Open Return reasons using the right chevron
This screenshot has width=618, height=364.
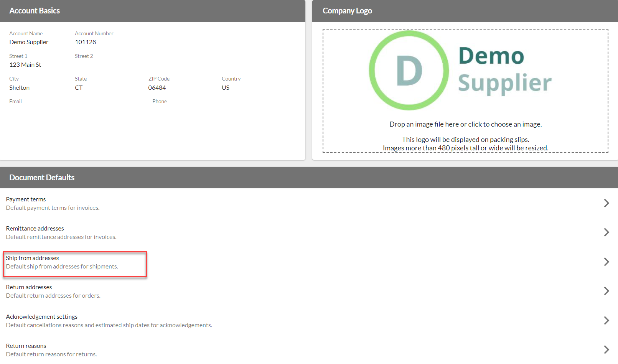(606, 350)
